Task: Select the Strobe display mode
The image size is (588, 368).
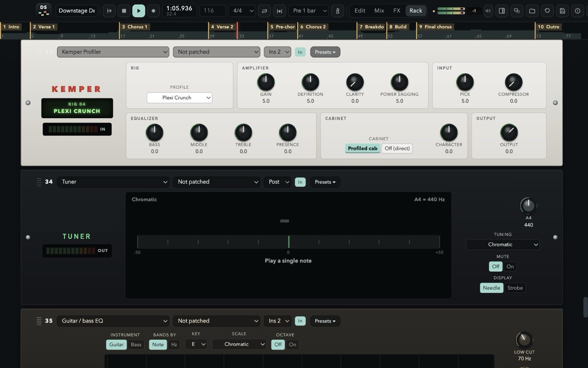Action: coord(515,288)
